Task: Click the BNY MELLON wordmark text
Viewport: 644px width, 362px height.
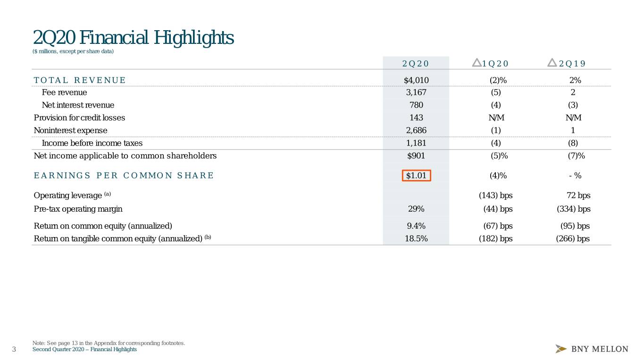Action: click(600, 349)
